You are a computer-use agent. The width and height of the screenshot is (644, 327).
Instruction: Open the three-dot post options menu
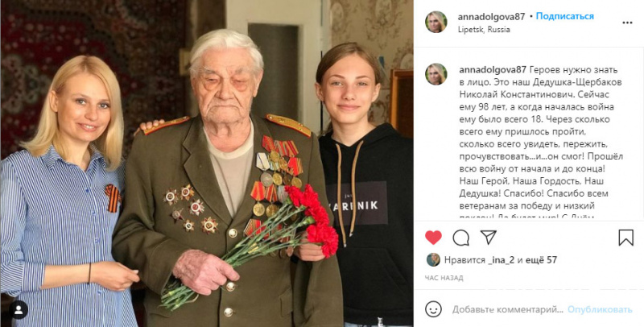point(627,23)
